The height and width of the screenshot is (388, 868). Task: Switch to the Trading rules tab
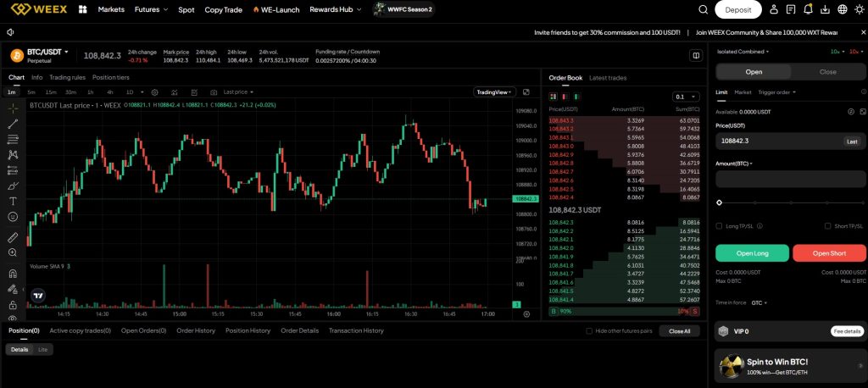coord(68,77)
